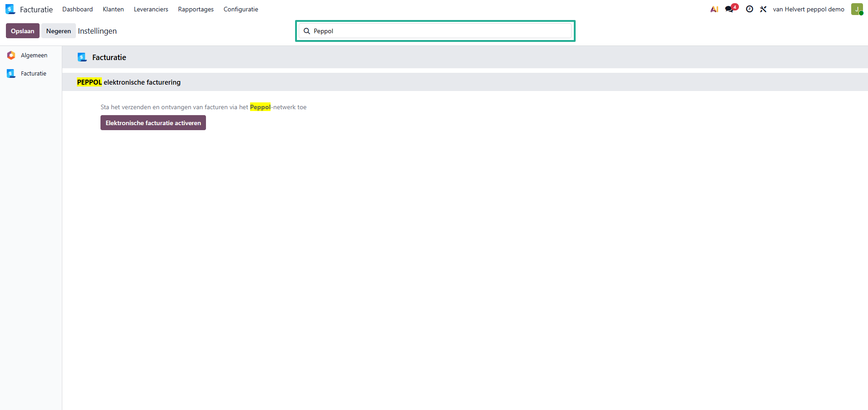Open the user avatar J menu
This screenshot has height=410, width=868.
pos(857,9)
